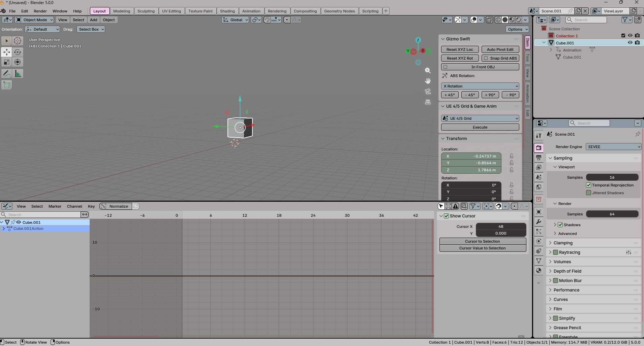The image size is (644, 346).
Task: Click the Auto Pivot Edit button
Action: point(500,49)
